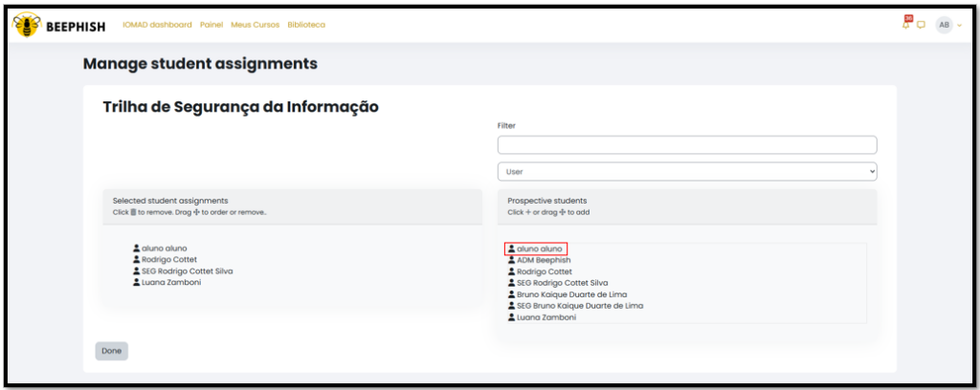Viewport: 980px width, 390px height.
Task: Add ADM Beephish from Prospective students
Action: tap(544, 260)
